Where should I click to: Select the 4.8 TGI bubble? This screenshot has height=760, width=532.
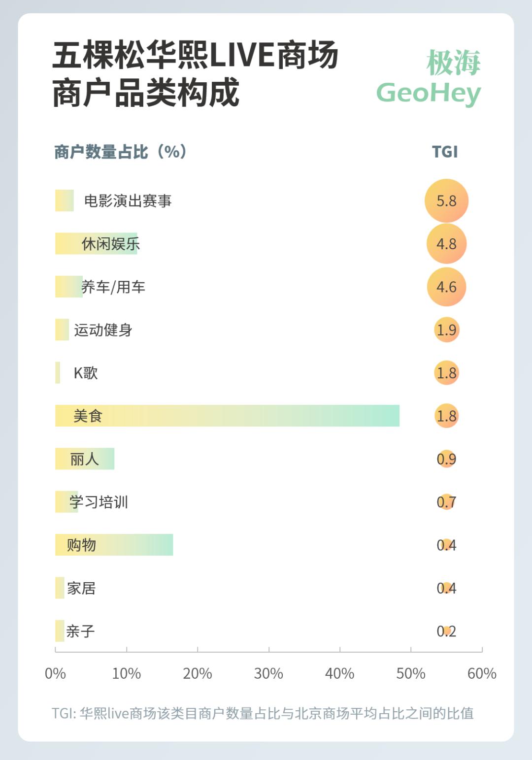click(446, 244)
